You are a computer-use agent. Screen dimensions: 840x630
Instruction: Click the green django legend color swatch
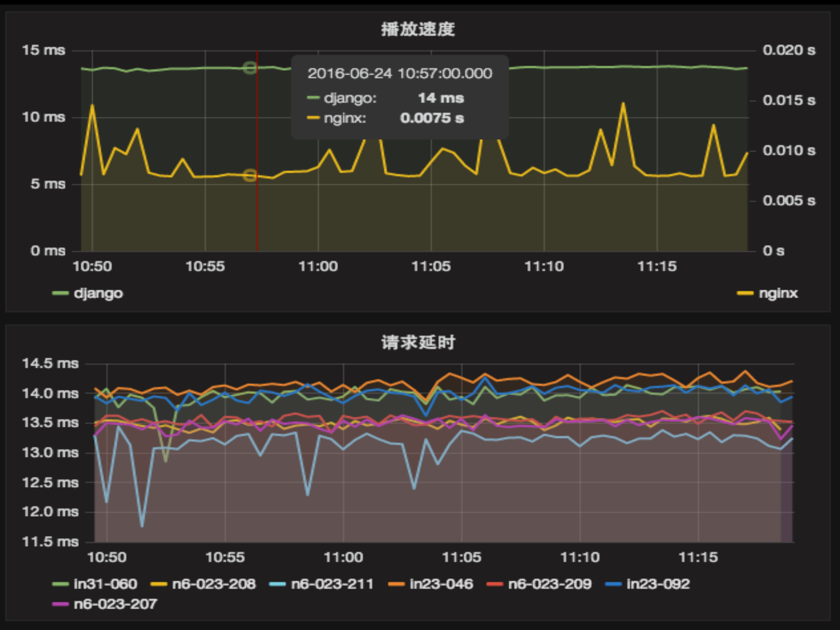point(60,293)
